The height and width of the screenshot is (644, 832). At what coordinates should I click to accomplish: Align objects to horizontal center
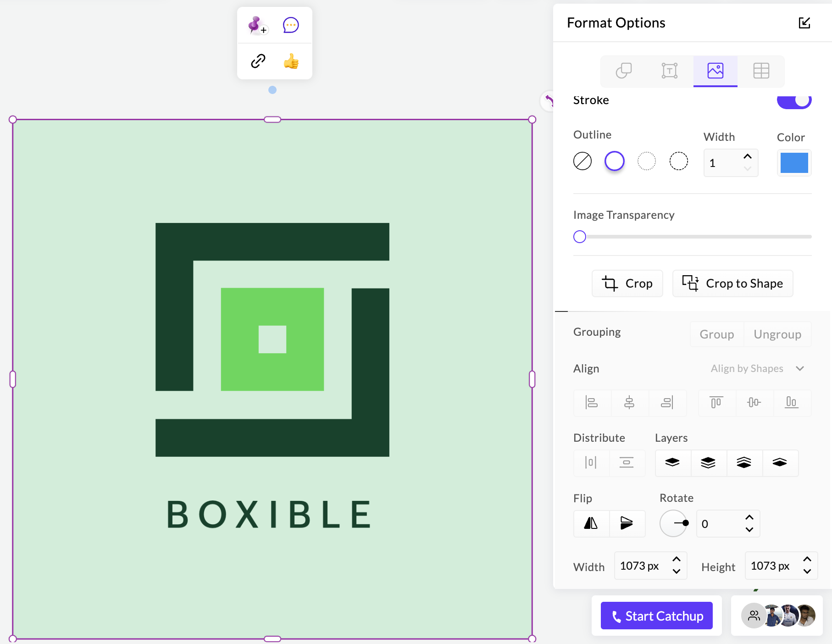point(630,403)
